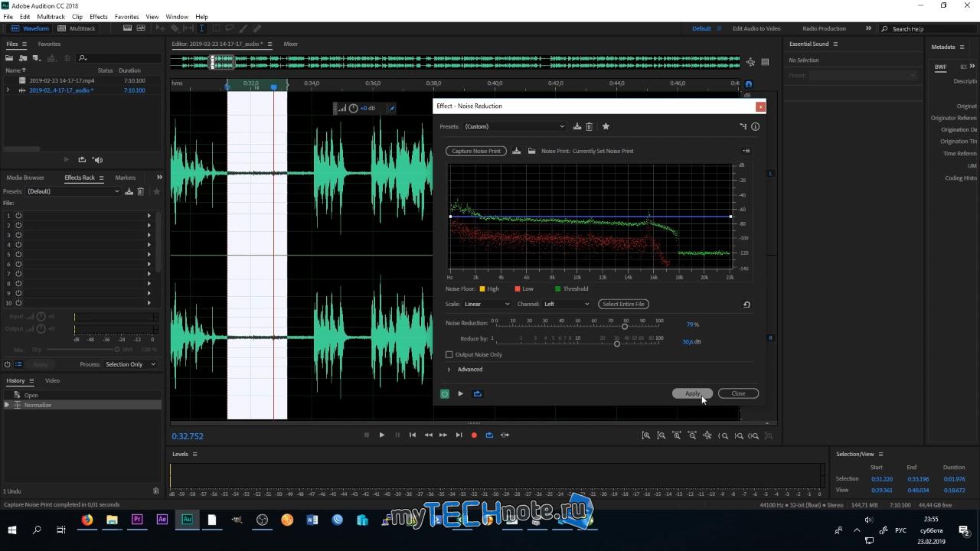
Task: Close the Noise Reduction dialog with Close button
Action: point(738,393)
